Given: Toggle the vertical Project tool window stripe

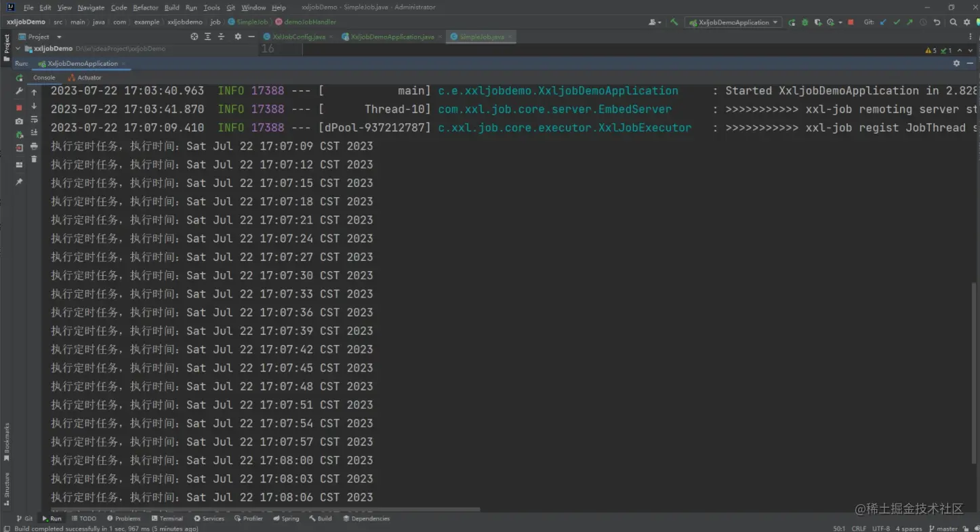Looking at the screenshot, I should tap(7, 47).
